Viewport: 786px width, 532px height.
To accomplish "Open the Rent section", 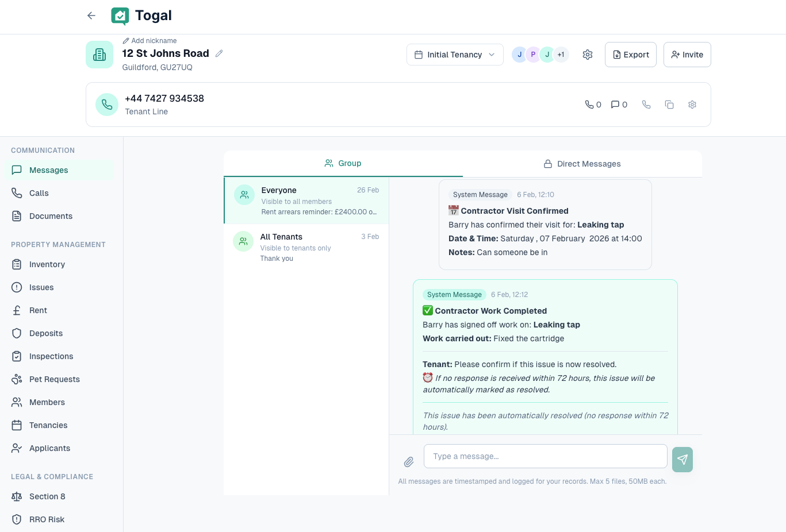I will [38, 310].
